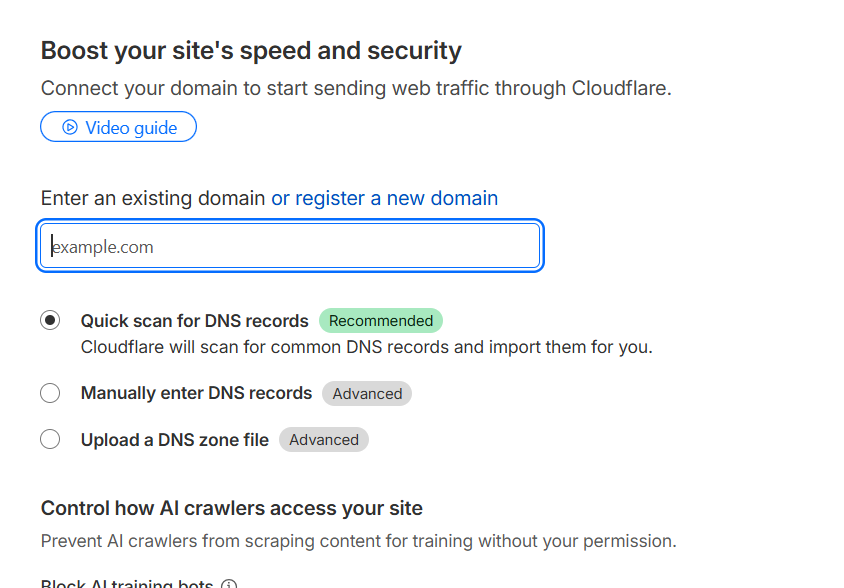
Task: Click the green Recommended badge
Action: pyautogui.click(x=381, y=321)
